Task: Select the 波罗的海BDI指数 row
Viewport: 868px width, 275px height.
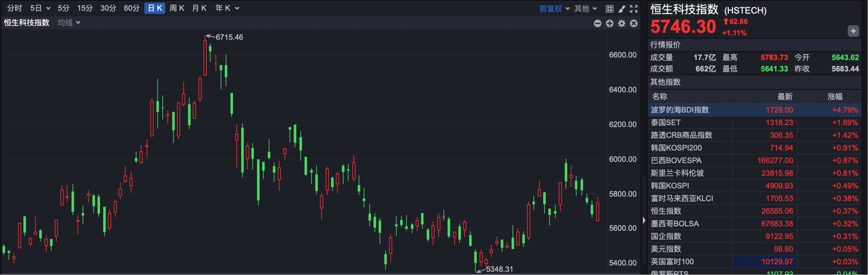Action: tap(680, 110)
